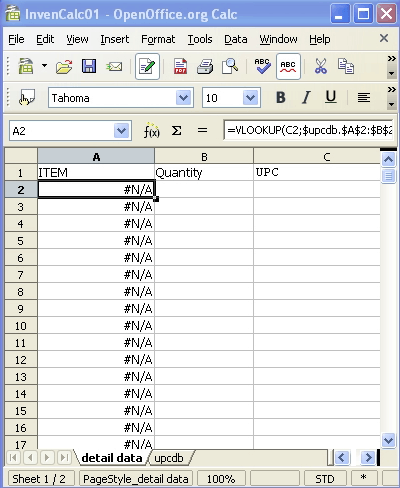This screenshot has height=488, width=400.
Task: Copy selection with the Copy icon
Action: pos(346,66)
